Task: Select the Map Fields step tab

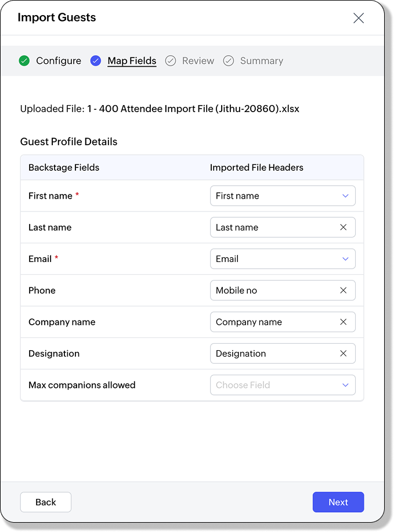Action: [132, 60]
